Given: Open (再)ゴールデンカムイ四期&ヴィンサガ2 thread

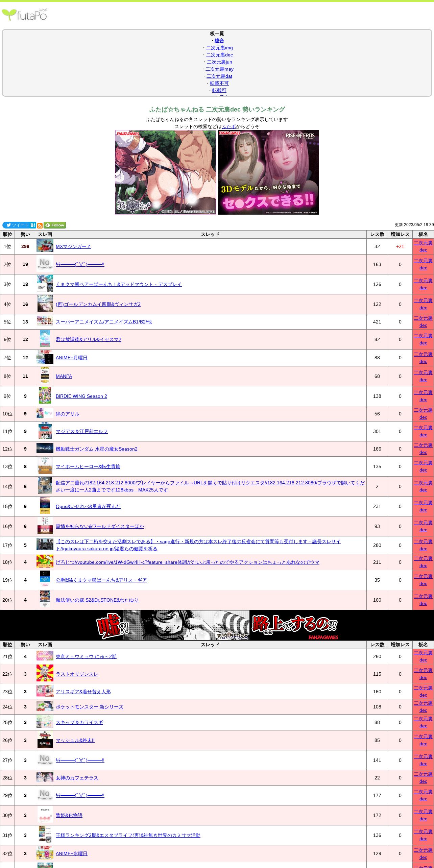Looking at the screenshot, I should pyautogui.click(x=98, y=304).
